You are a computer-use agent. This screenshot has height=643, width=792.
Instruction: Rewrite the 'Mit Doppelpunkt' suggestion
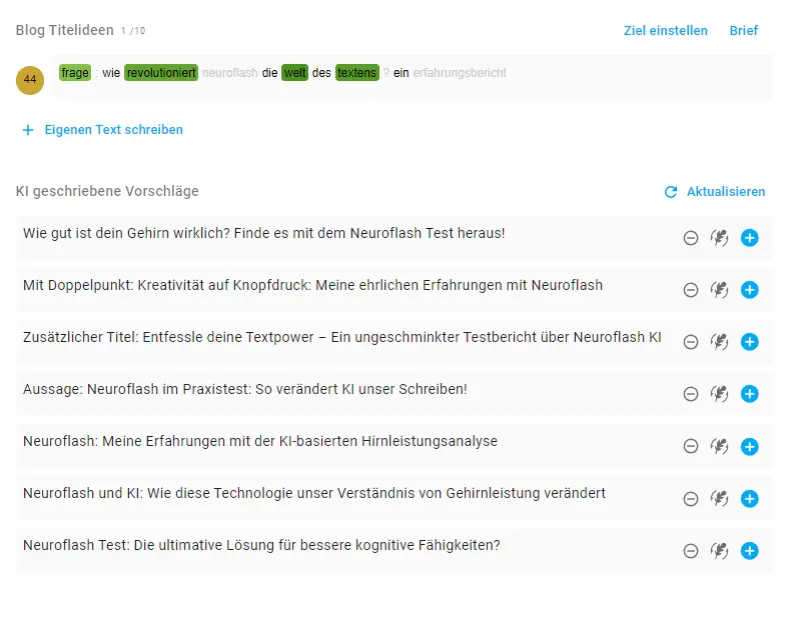pos(720,290)
